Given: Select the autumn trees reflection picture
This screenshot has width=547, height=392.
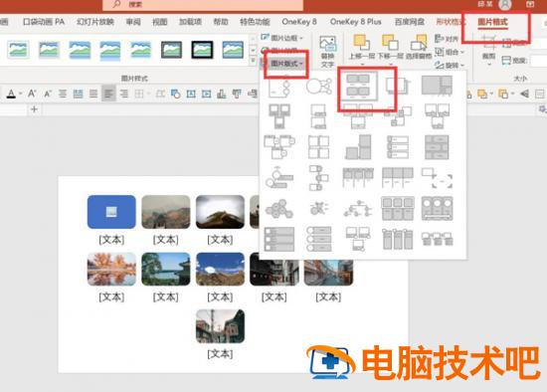Looking at the screenshot, I should click(x=111, y=270).
